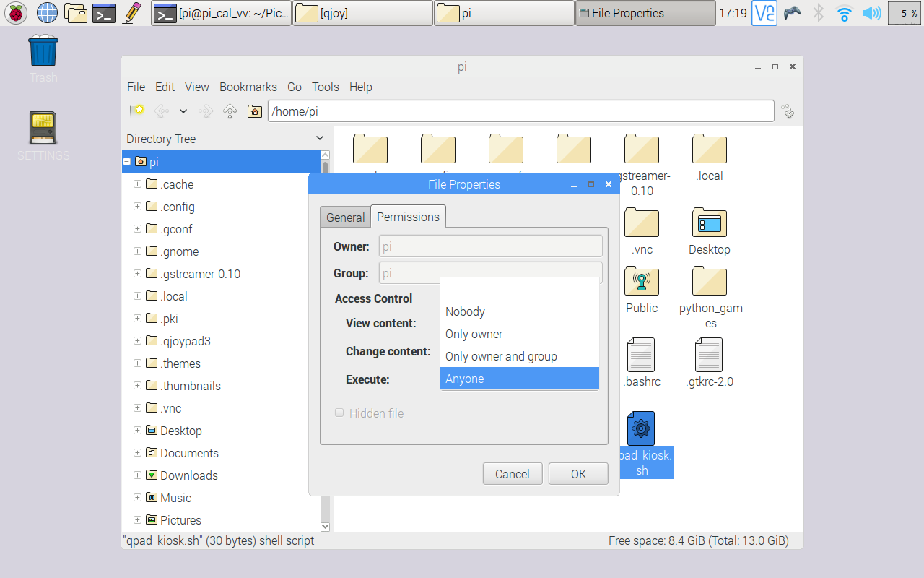Open the text editor from the taskbar
924x578 pixels.
coord(130,12)
